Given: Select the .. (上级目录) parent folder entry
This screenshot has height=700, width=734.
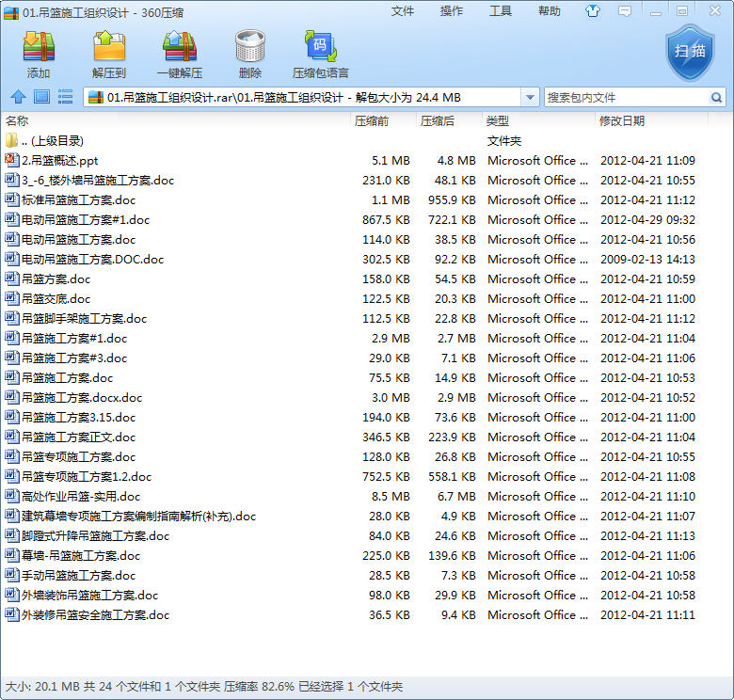Looking at the screenshot, I should [56, 141].
